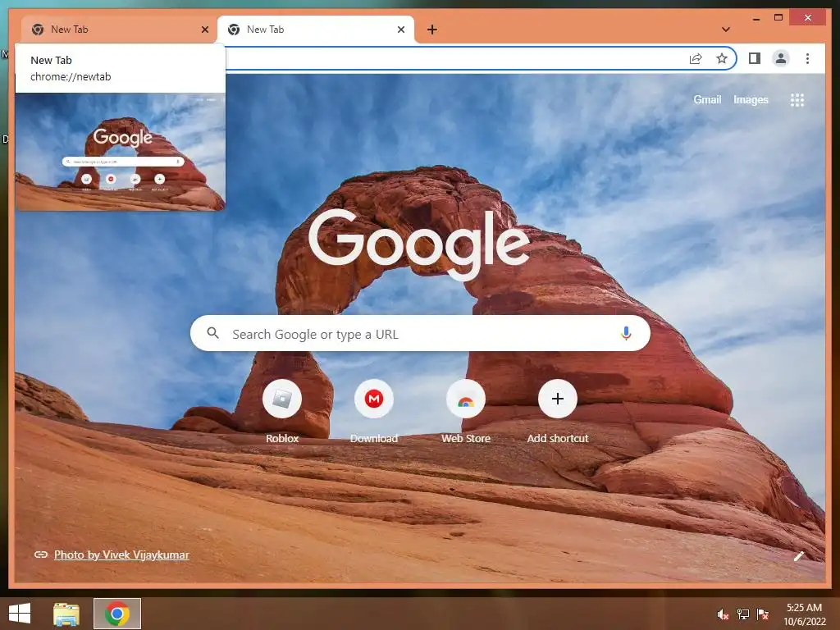The height and width of the screenshot is (630, 840).
Task: Open the Gmail link
Action: (707, 99)
